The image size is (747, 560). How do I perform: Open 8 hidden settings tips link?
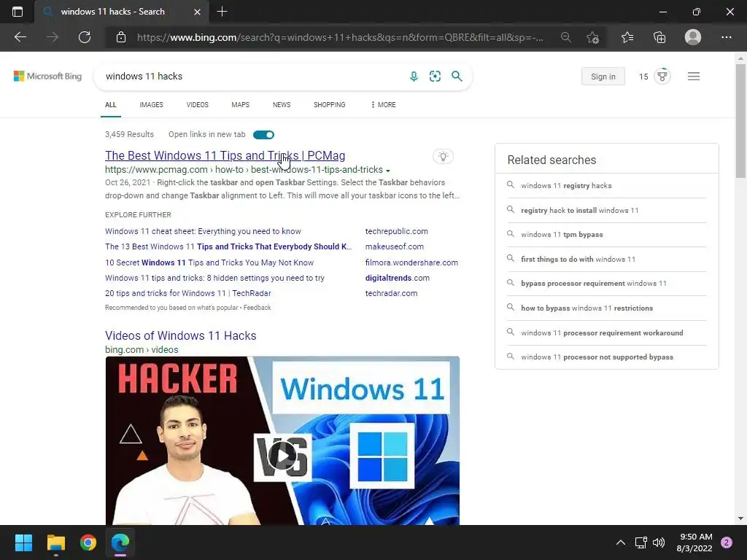[214, 278]
